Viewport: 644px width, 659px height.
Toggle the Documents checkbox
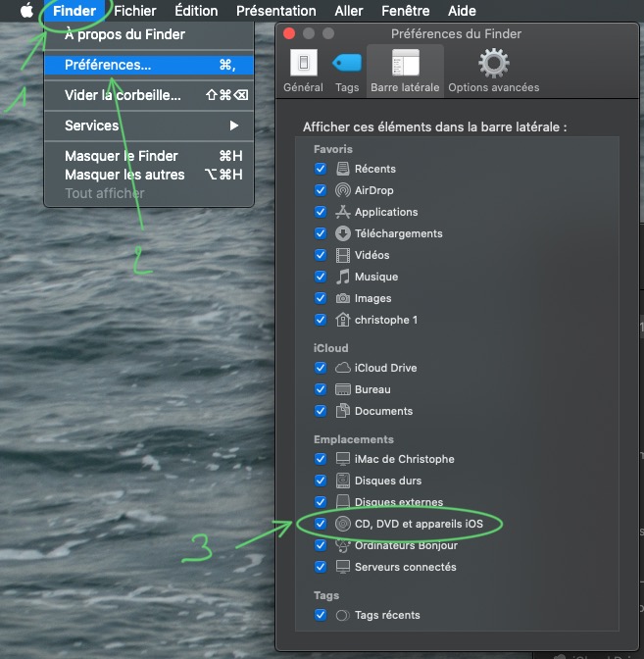coord(321,411)
